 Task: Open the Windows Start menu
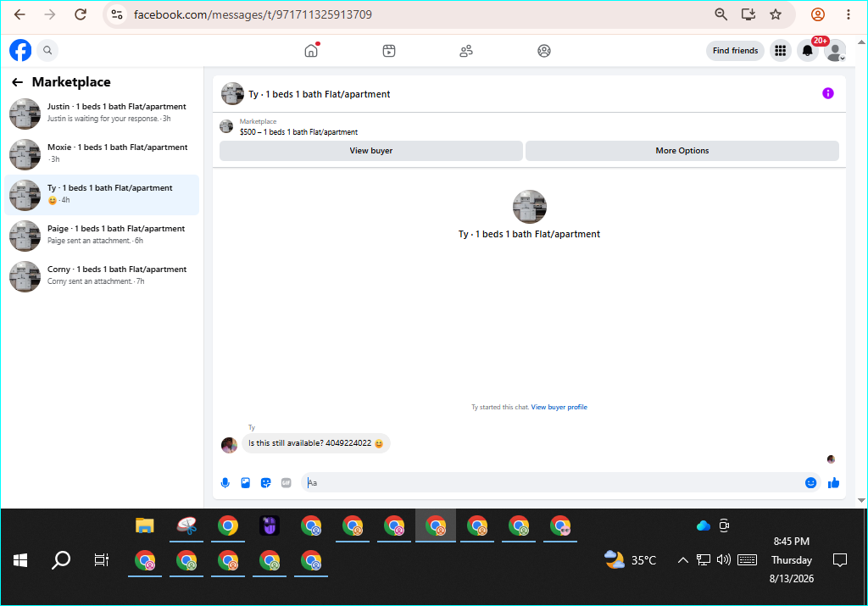[x=20, y=560]
